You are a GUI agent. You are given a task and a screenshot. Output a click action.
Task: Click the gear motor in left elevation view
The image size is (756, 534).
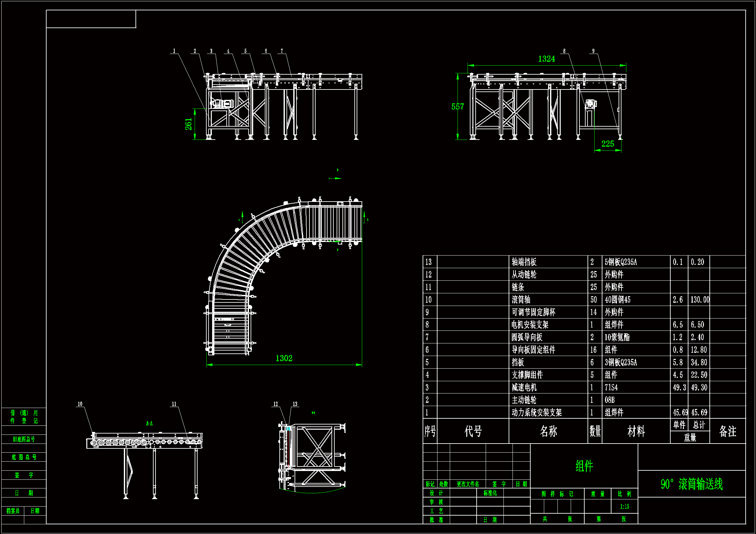[x=222, y=104]
